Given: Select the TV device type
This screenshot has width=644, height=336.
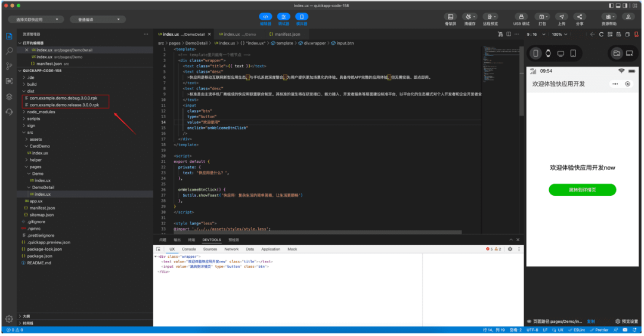Looking at the screenshot, I should click(x=561, y=54).
